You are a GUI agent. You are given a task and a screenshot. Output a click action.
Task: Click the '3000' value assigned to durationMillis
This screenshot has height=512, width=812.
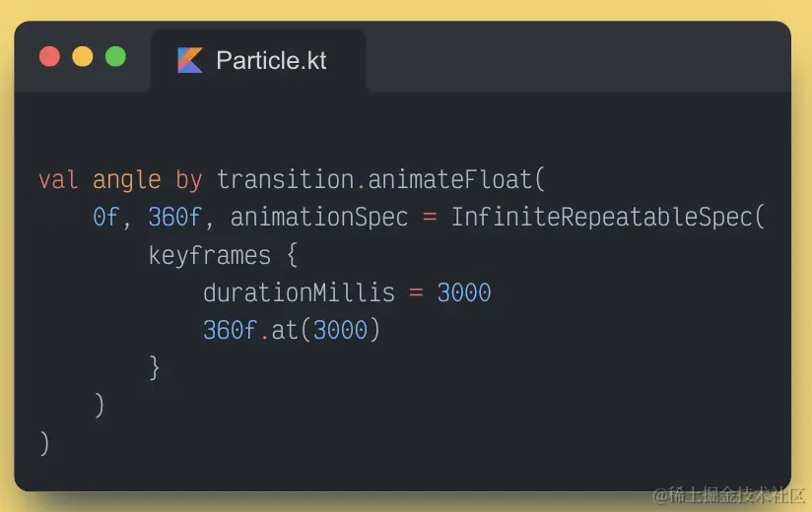click(x=464, y=292)
